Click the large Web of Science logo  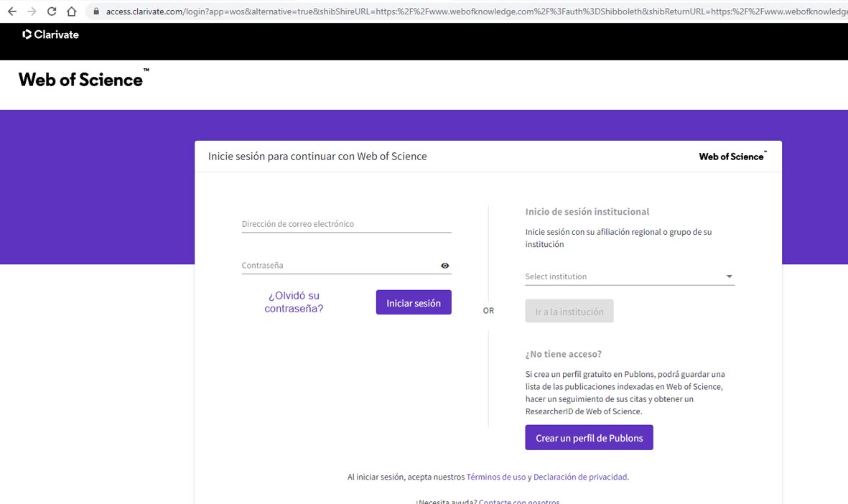point(83,79)
